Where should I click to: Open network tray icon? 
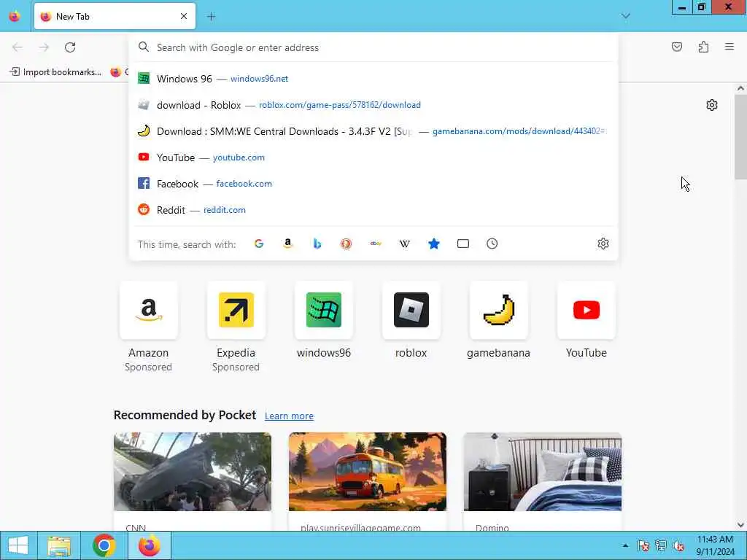(661, 545)
